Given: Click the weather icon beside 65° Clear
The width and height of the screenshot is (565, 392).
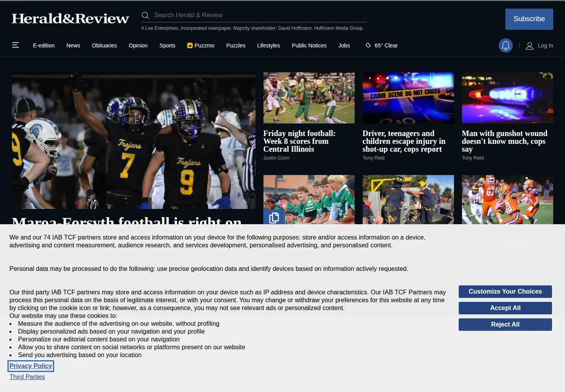Looking at the screenshot, I should 368,45.
